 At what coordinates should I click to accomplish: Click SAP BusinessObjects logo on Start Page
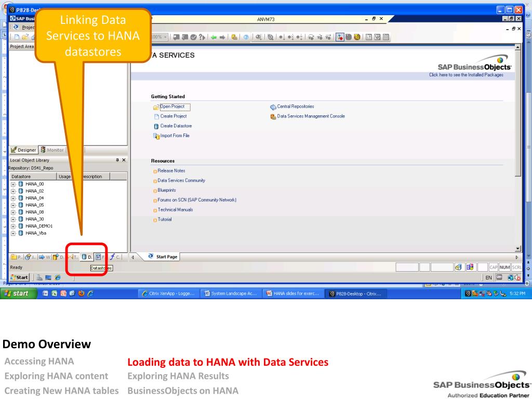click(474, 63)
